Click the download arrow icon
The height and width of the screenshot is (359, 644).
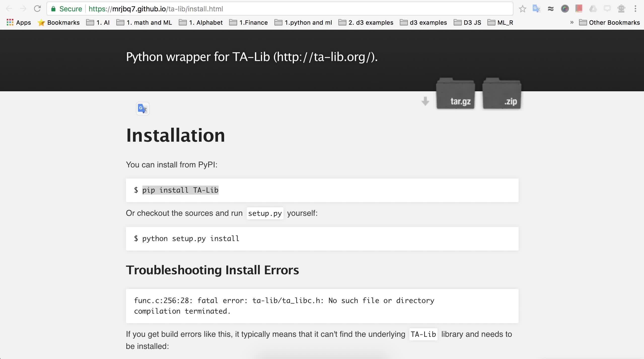425,101
